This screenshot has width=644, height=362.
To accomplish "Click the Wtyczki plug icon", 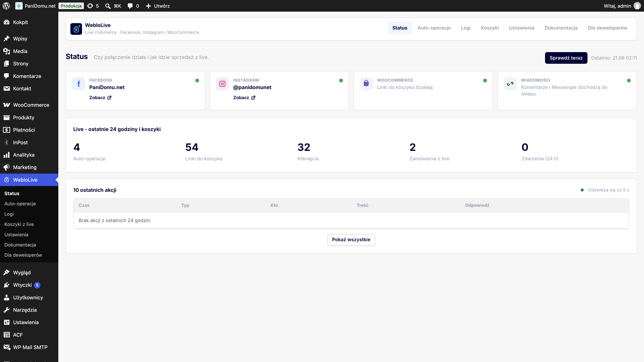I will [x=7, y=285].
